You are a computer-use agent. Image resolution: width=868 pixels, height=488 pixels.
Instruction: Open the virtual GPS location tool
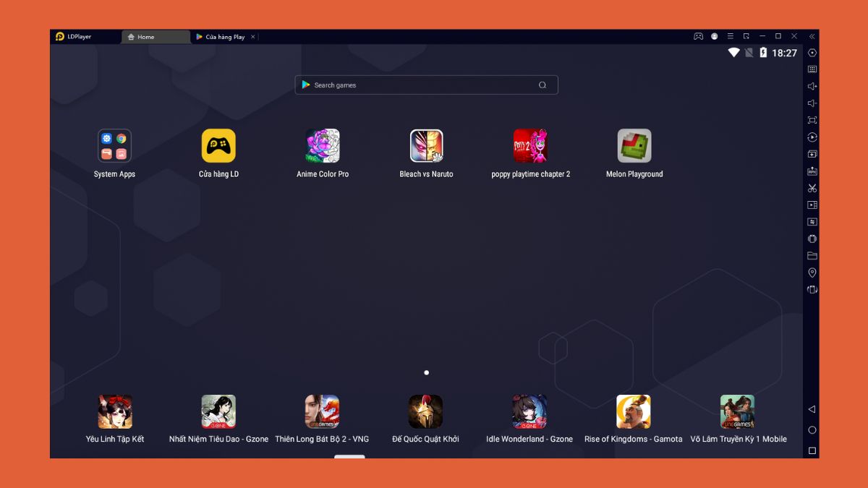[x=812, y=273]
